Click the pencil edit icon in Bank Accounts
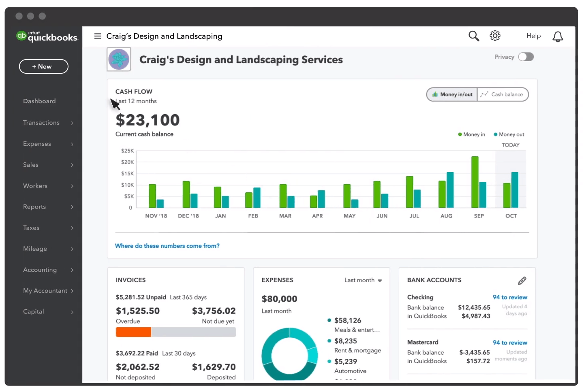This screenshot has height=392, width=586. pos(522,281)
